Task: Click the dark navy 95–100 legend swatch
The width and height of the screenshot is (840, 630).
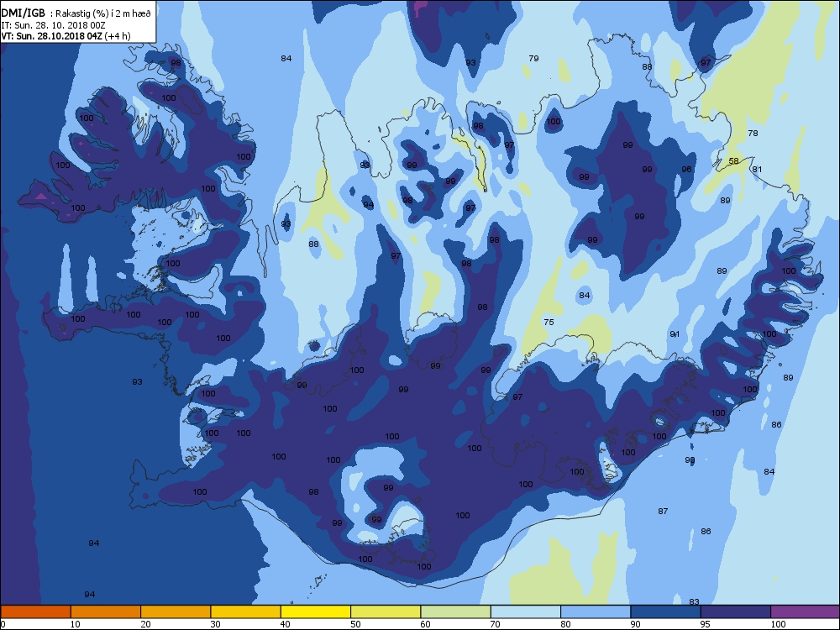Action: (x=736, y=612)
